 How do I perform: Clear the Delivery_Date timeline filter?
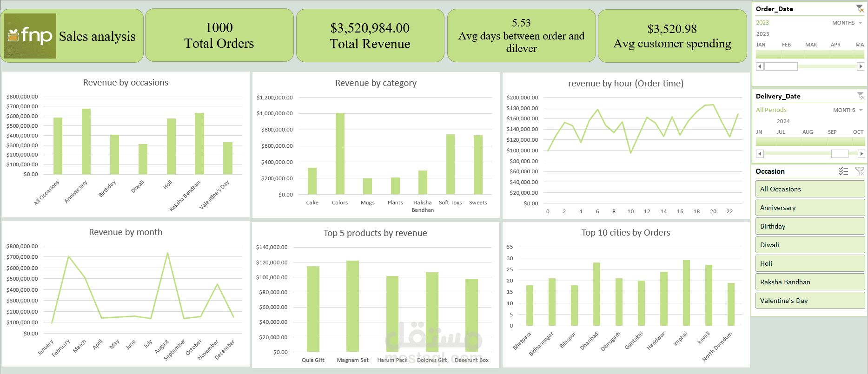click(861, 96)
